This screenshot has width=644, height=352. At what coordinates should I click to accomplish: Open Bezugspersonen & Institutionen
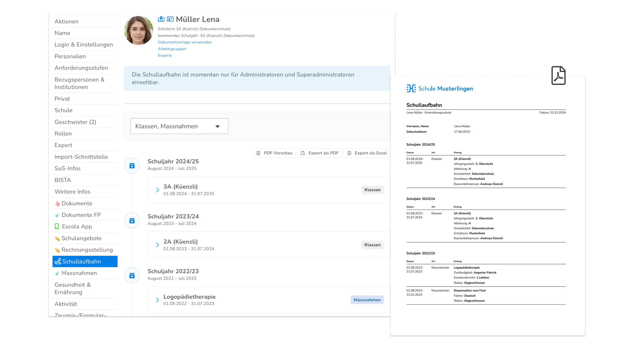click(85, 83)
